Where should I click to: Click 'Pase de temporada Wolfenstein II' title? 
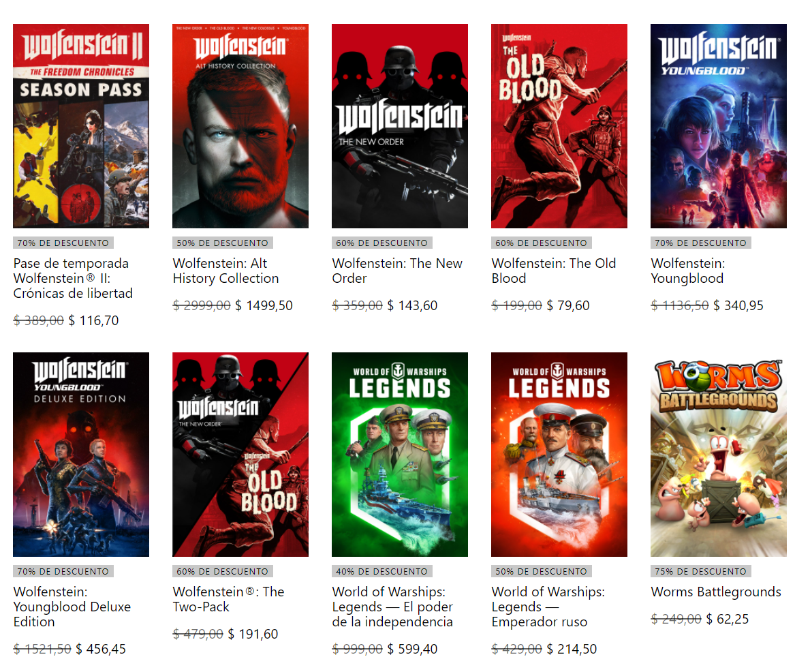tap(73, 279)
